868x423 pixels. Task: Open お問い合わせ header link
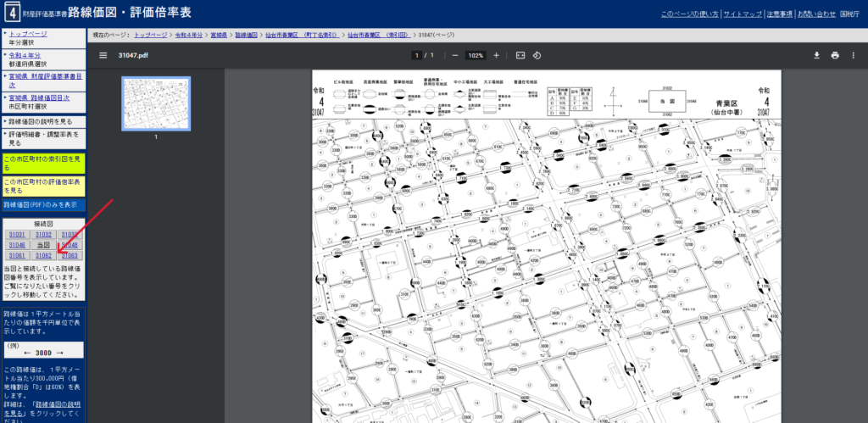coord(816,14)
